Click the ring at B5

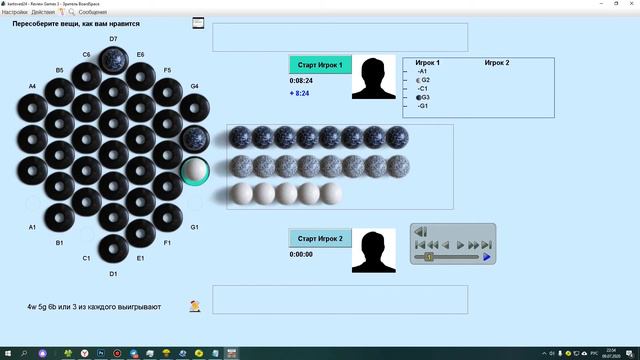point(59,92)
